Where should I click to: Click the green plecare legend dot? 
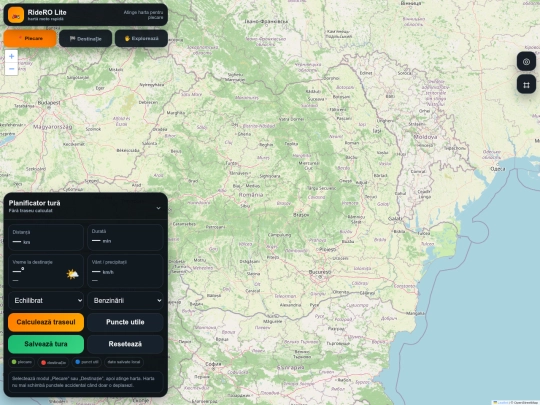14,362
